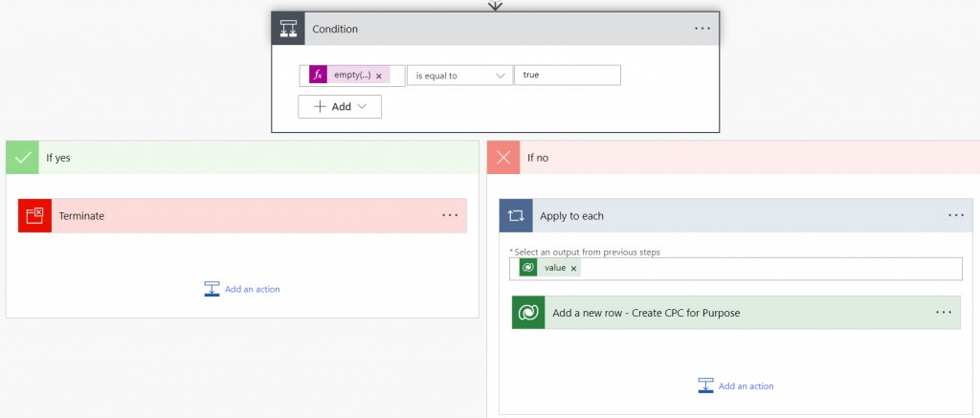This screenshot has width=980, height=418.
Task: Click the red Terminate action icon
Action: coord(35,215)
